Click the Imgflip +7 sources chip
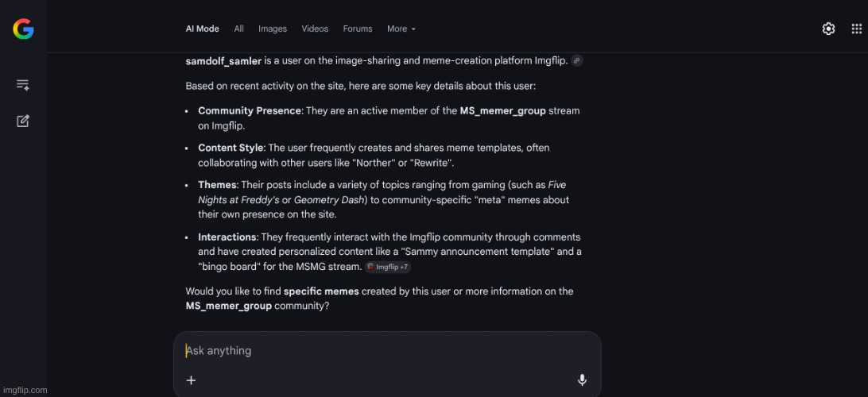This screenshot has width=868, height=397. 388,267
